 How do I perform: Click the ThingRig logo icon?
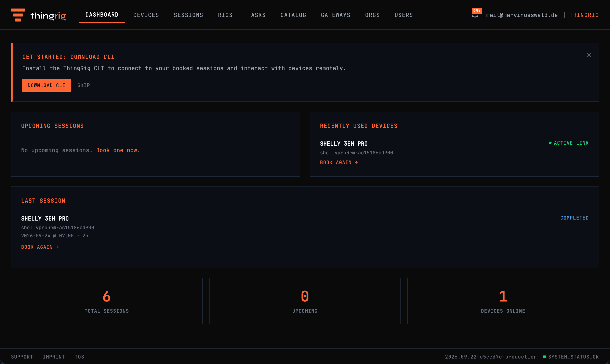point(18,15)
